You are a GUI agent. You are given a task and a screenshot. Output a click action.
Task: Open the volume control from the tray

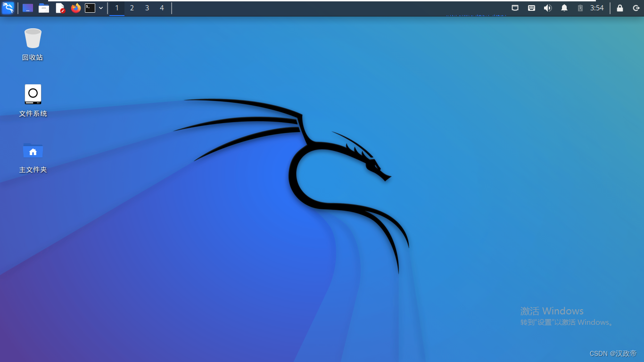pos(548,8)
